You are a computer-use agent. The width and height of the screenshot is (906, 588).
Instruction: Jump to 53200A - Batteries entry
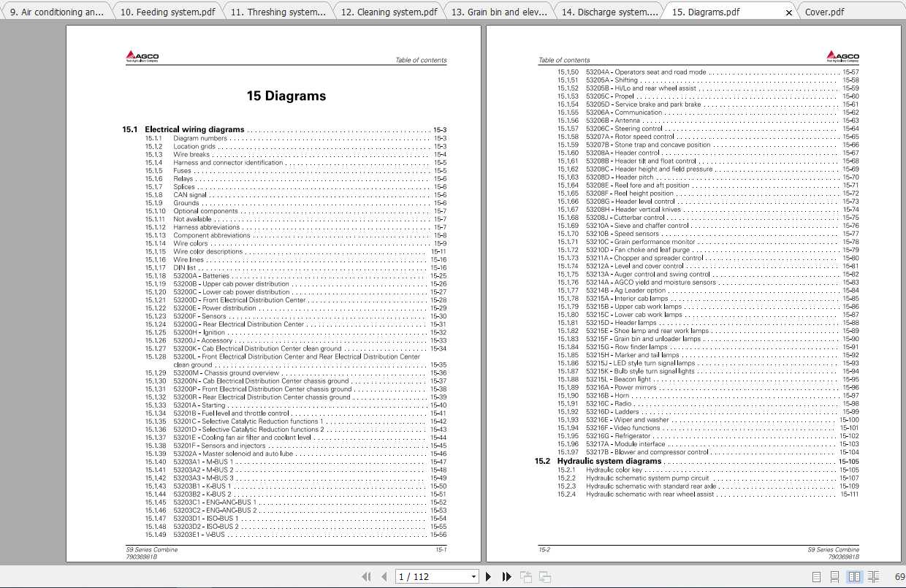(201, 276)
